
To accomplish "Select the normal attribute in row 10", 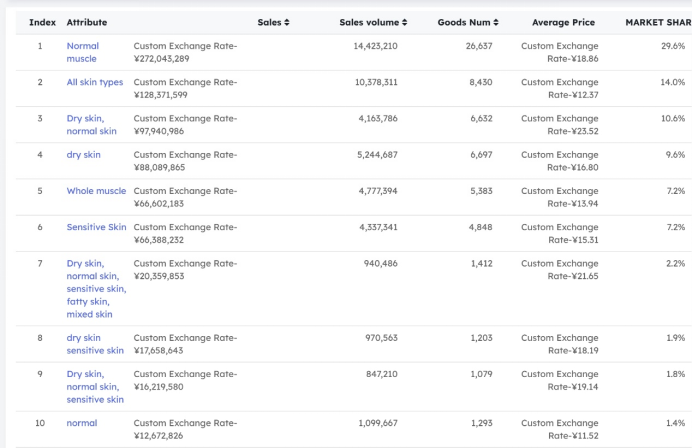I will tap(82, 423).
